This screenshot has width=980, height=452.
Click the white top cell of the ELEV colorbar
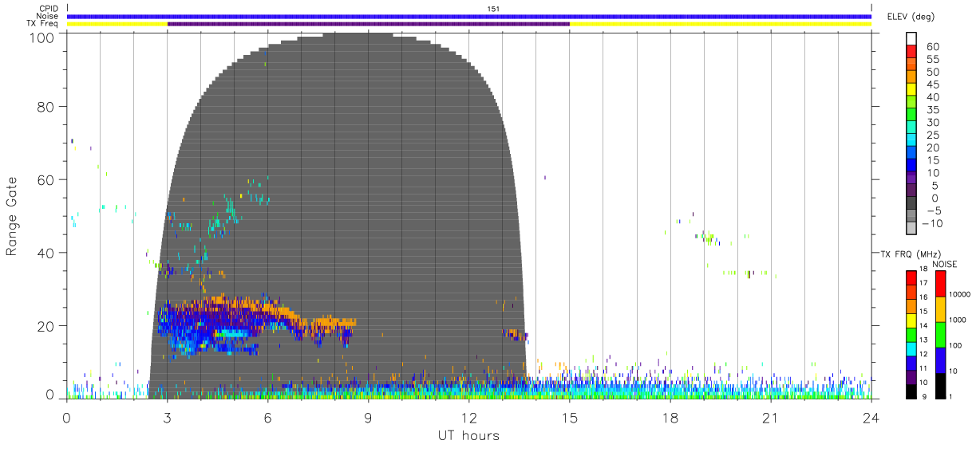point(911,40)
